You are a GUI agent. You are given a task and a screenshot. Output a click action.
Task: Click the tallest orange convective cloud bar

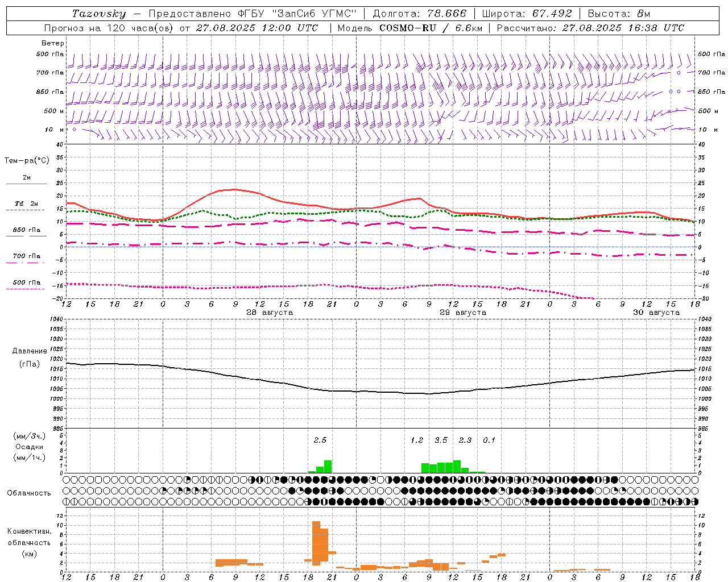pyautogui.click(x=316, y=543)
